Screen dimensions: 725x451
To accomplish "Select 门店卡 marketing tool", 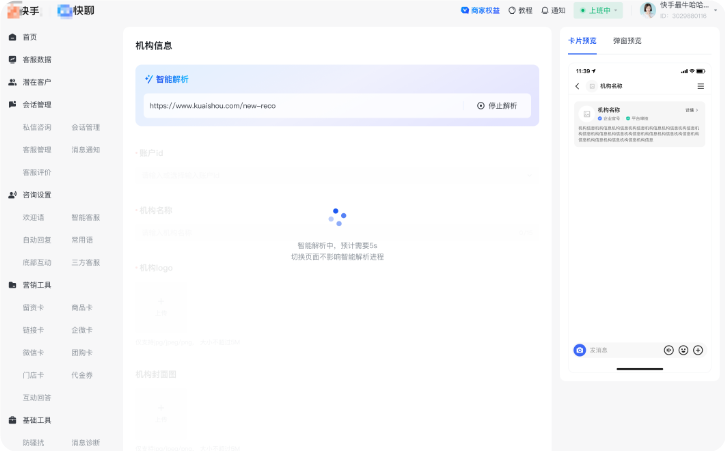I will pos(33,375).
